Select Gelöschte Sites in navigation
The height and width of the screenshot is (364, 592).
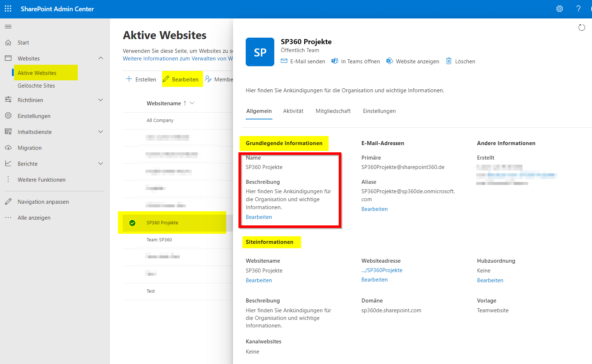(x=36, y=86)
